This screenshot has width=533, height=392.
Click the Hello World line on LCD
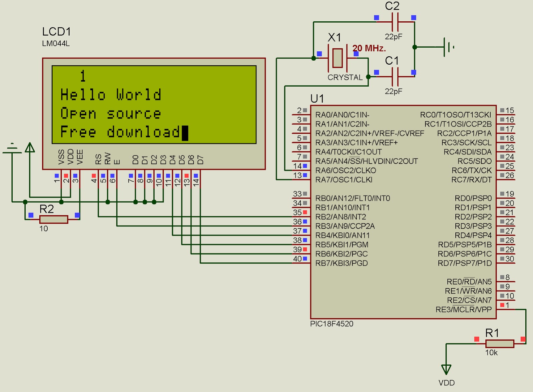(x=111, y=95)
